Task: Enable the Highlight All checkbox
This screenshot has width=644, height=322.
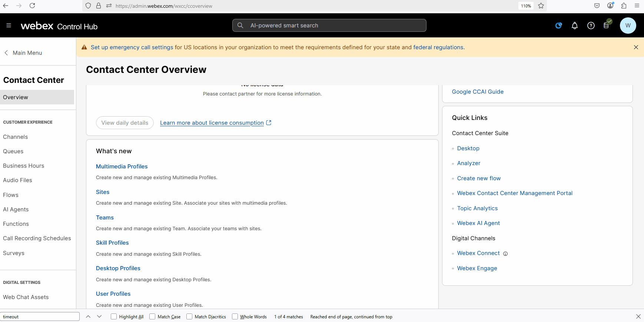Action: 114,316
